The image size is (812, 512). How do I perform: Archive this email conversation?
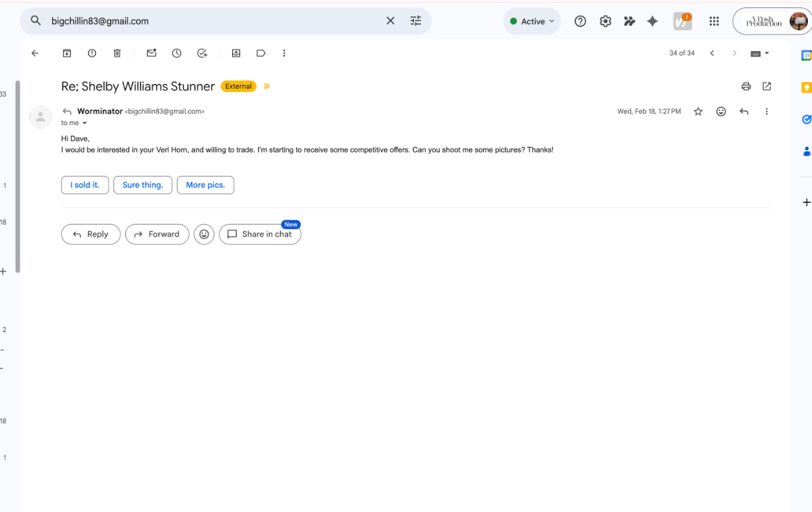tap(67, 53)
